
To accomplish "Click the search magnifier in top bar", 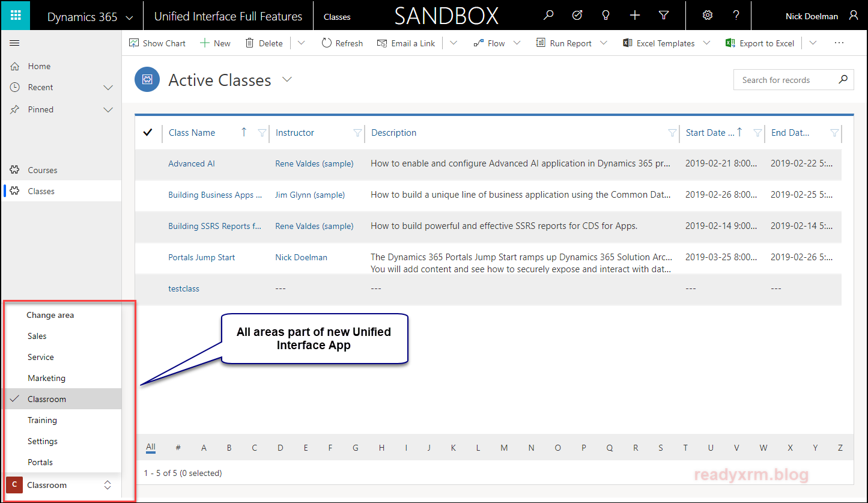I will click(548, 16).
